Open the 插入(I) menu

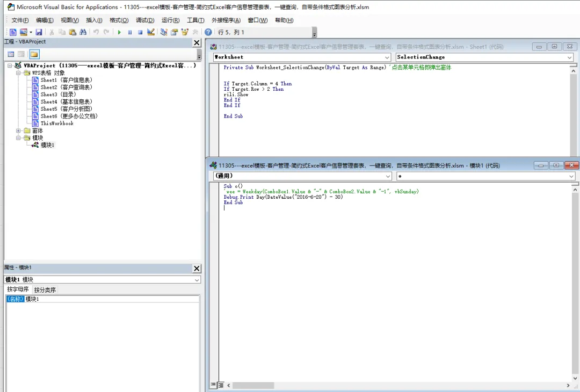tap(94, 20)
